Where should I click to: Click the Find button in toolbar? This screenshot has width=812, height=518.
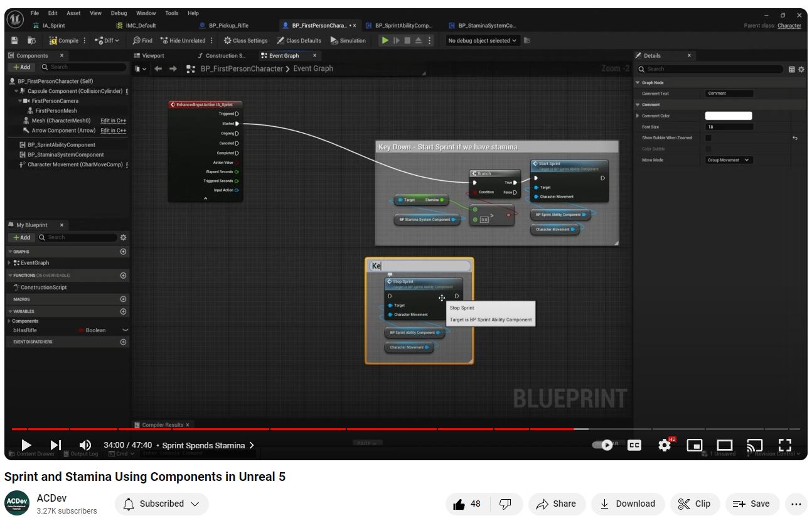[142, 40]
